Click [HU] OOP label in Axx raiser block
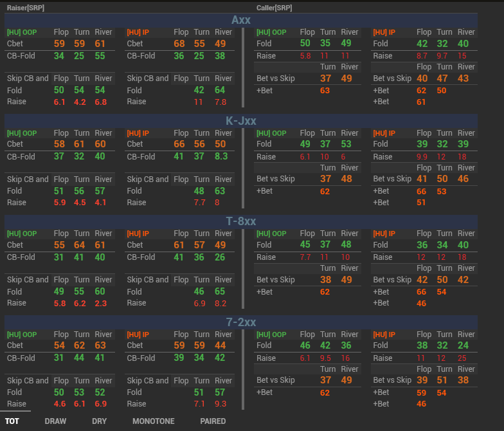This screenshot has height=431, width=504. tap(22, 32)
